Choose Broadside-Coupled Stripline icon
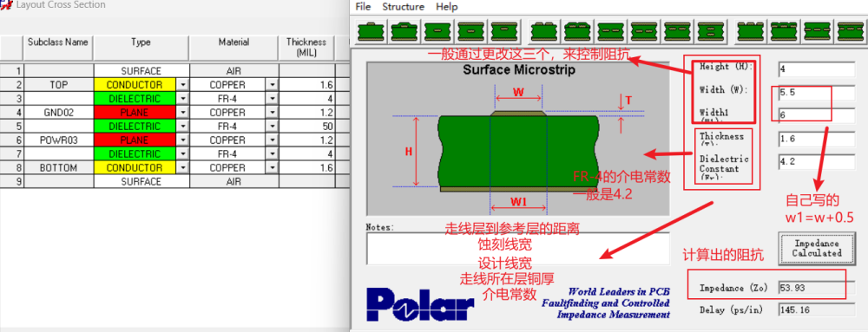Image resolution: width=868 pixels, height=332 pixels. click(x=710, y=32)
